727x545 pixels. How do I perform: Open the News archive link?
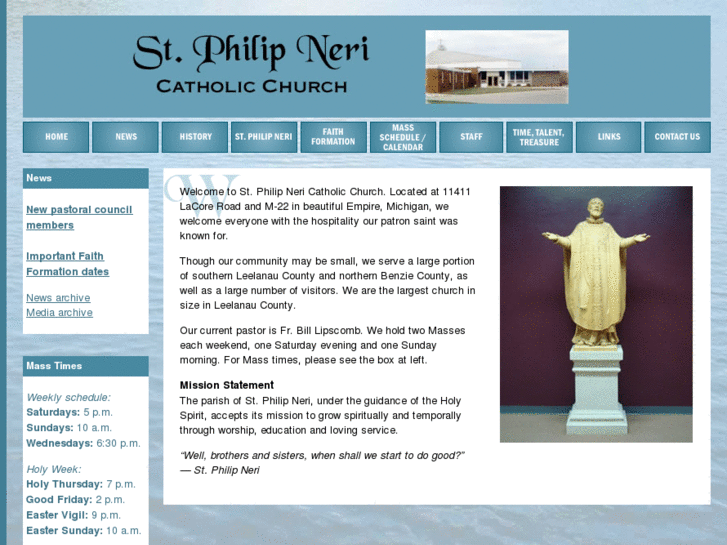[x=58, y=298]
